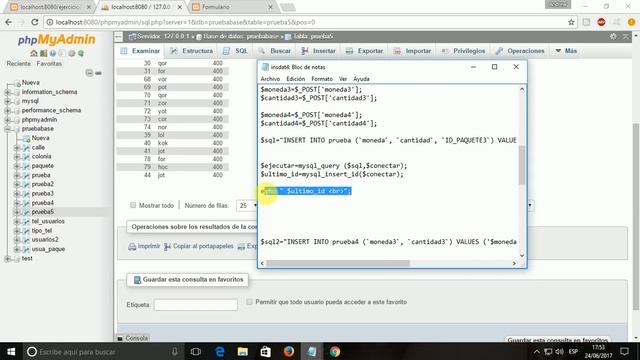Image resolution: width=640 pixels, height=360 pixels.
Task: Check Permitir que todo usuario pueda acceder
Action: point(249,302)
